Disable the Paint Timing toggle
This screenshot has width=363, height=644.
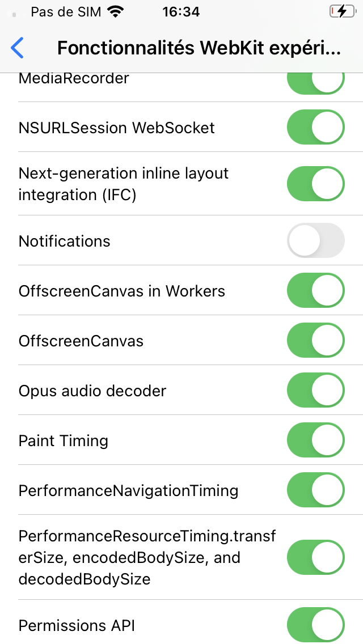[315, 440]
